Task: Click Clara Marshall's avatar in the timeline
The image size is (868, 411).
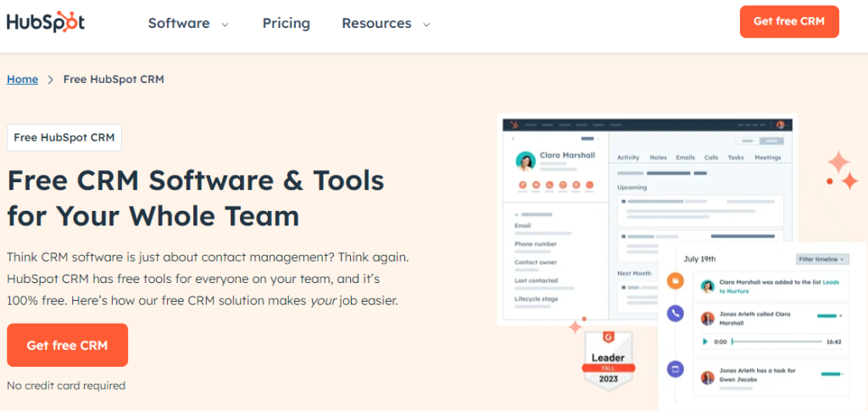Action: [x=707, y=286]
